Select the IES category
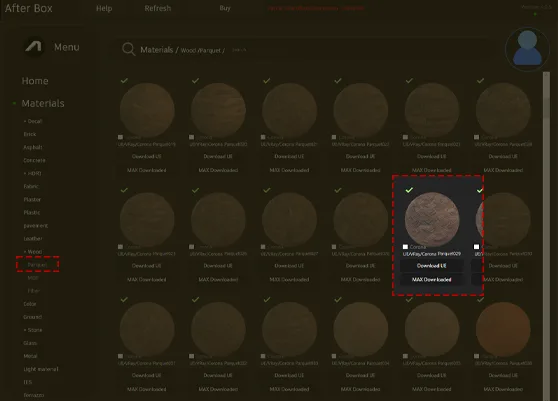 tap(27, 382)
